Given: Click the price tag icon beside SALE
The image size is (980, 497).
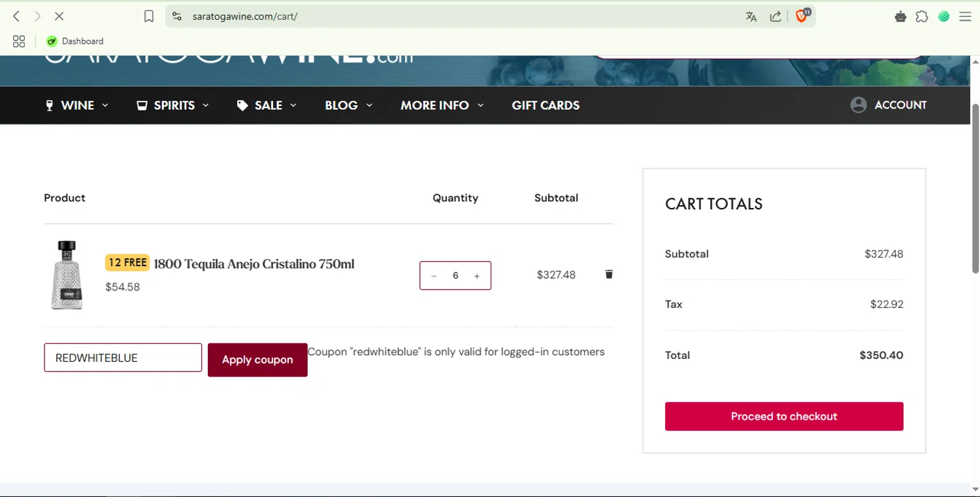Looking at the screenshot, I should (x=242, y=105).
